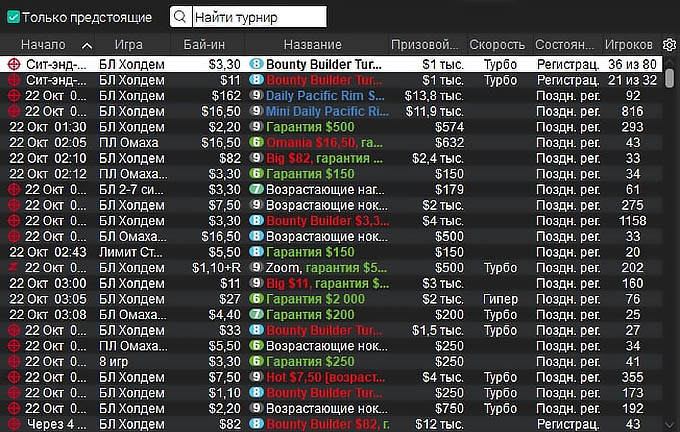This screenshot has width=680, height=432.
Task: Click target icon beside Daily Pacific Rim $162
Action: coord(14,95)
